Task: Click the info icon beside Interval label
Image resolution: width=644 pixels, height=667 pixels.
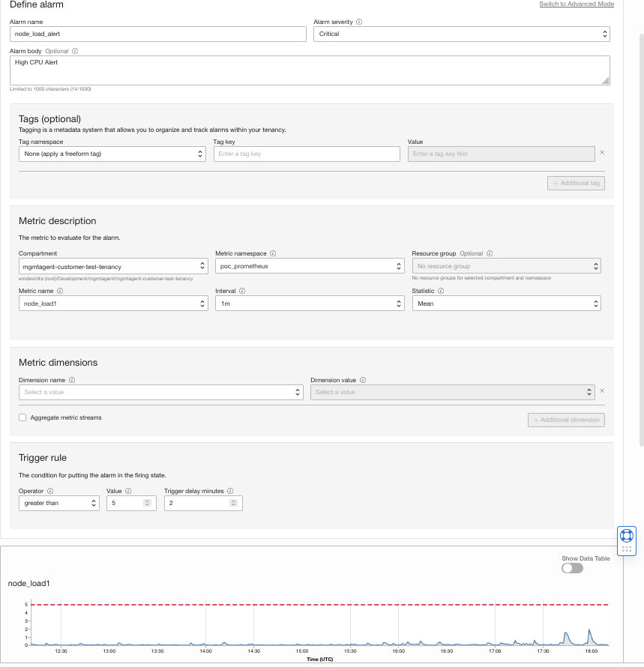Action: tap(242, 291)
